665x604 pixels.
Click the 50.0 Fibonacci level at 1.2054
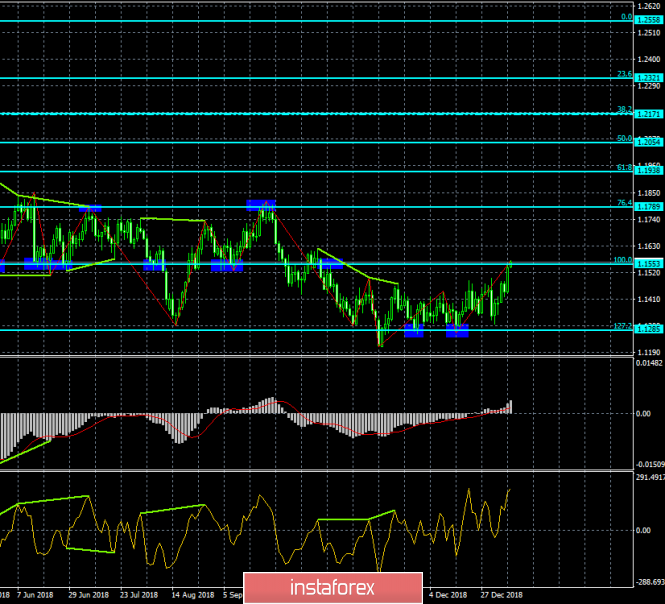(300, 142)
